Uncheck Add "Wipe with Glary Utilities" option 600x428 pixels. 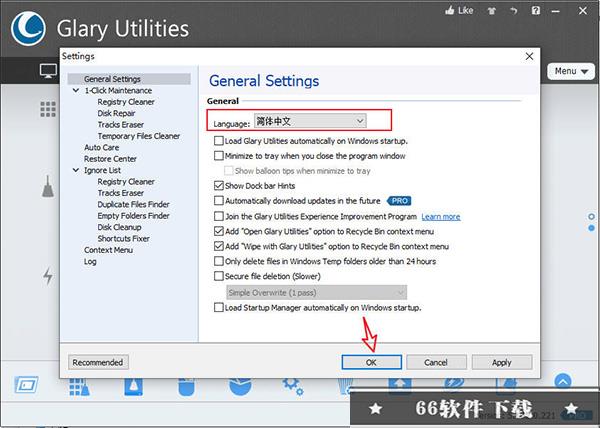(218, 246)
